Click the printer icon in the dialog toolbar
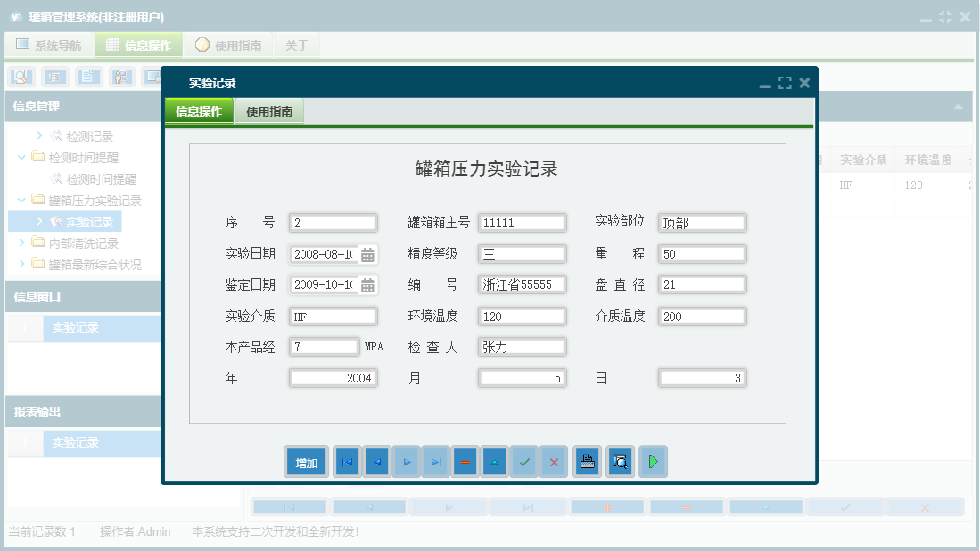The image size is (980, 551). point(587,461)
